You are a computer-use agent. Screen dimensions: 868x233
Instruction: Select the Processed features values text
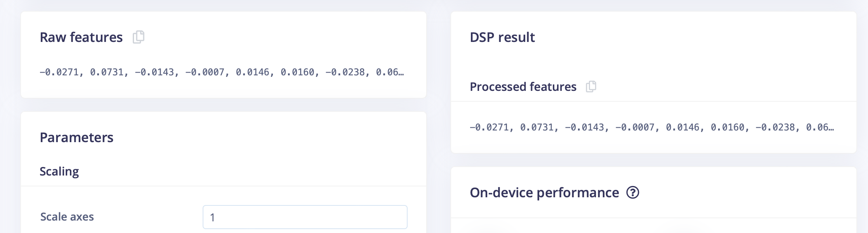tap(652, 127)
